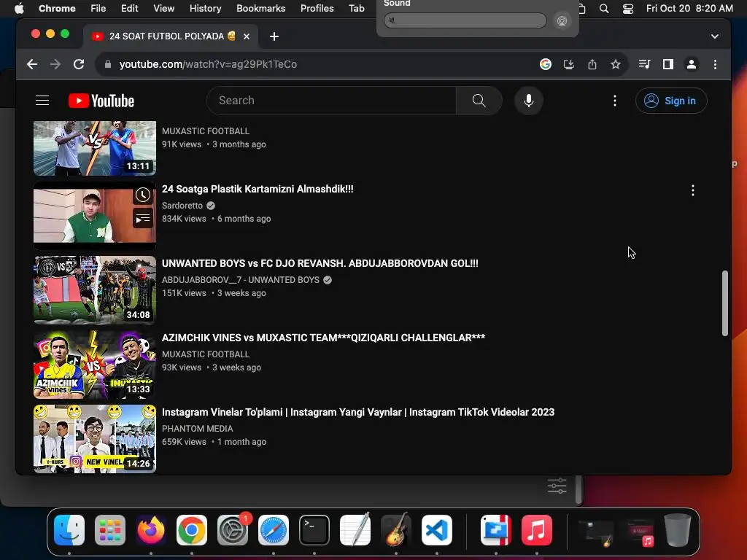This screenshot has height=560, width=747.
Task: Close the 24 SOAT FUTBOL POLYADA tab
Action: 247,36
